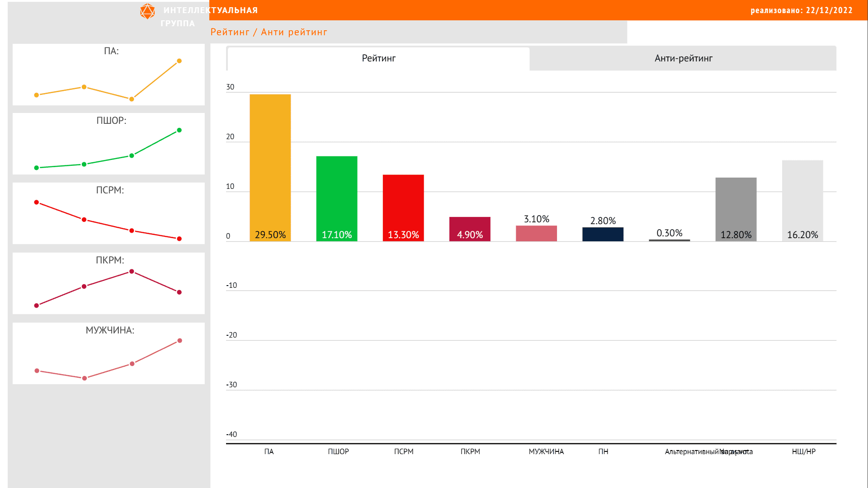The image size is (868, 488).
Task: Click the orange polyhedron logo icon
Action: [x=147, y=11]
